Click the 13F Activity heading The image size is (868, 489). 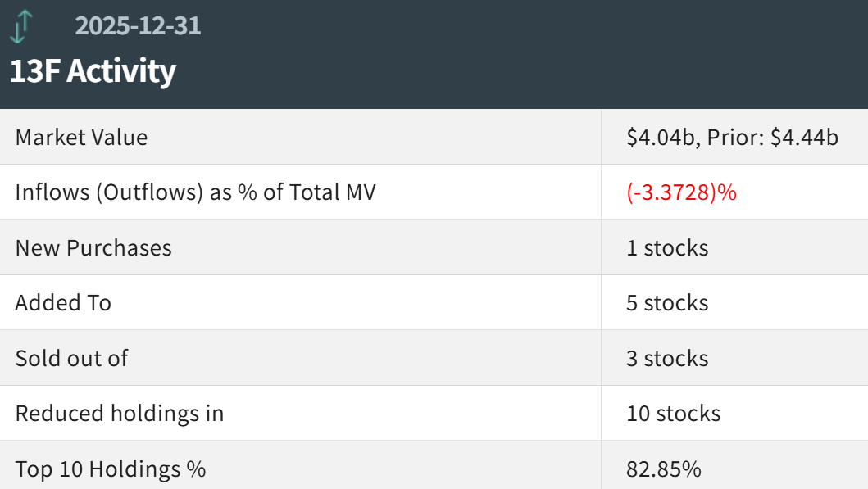93,71
